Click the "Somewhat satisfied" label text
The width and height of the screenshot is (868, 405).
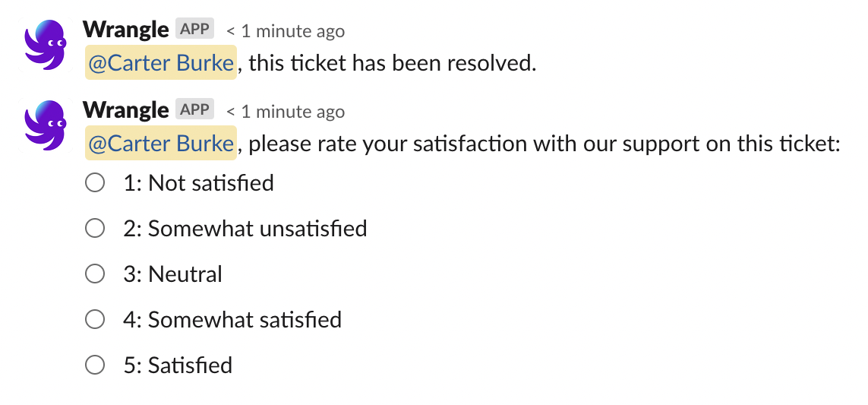(x=245, y=320)
